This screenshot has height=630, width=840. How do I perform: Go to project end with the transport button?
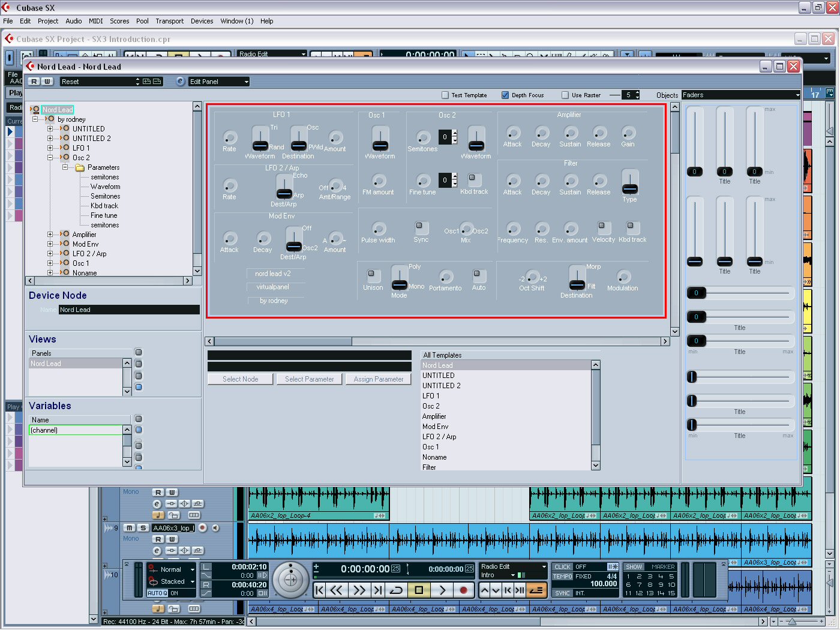377,590
